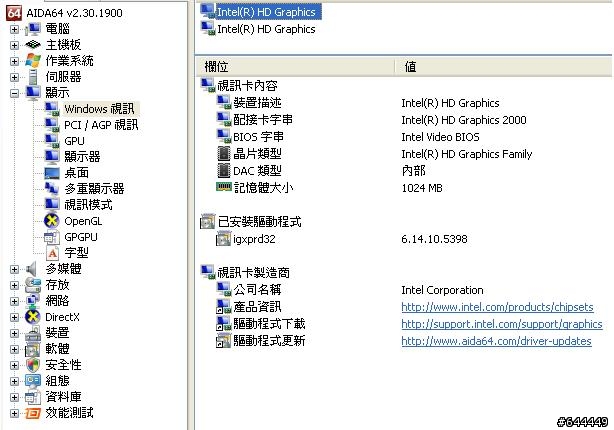Click the 晶片類型 field row
The width and height of the screenshot is (614, 430).
click(257, 154)
